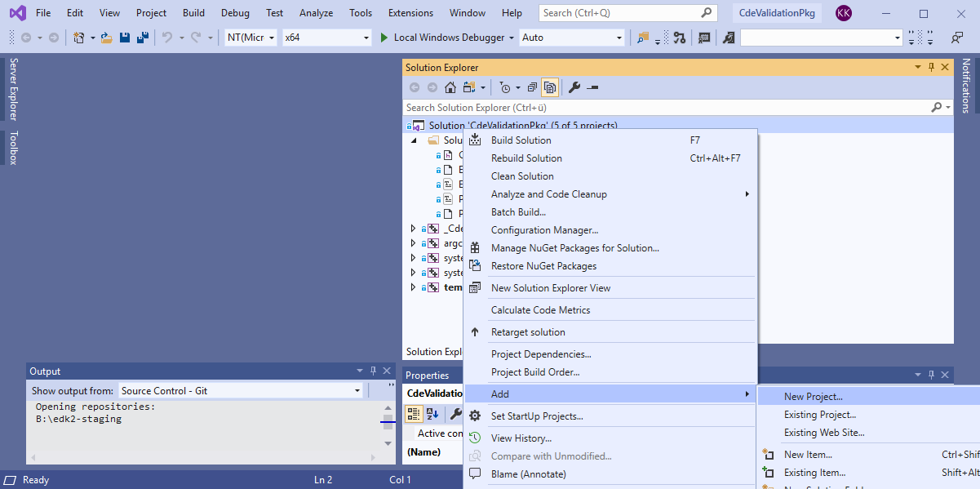Image resolution: width=980 pixels, height=489 pixels.
Task: Toggle Categorized view in Properties panel
Action: [x=414, y=414]
